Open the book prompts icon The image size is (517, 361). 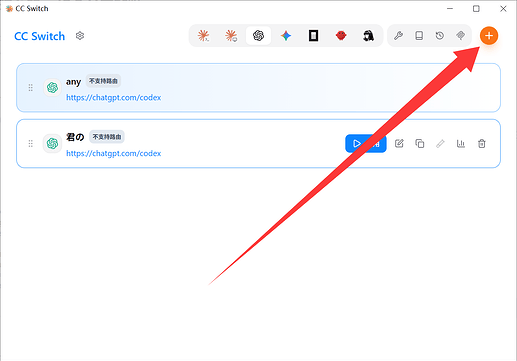(x=419, y=35)
